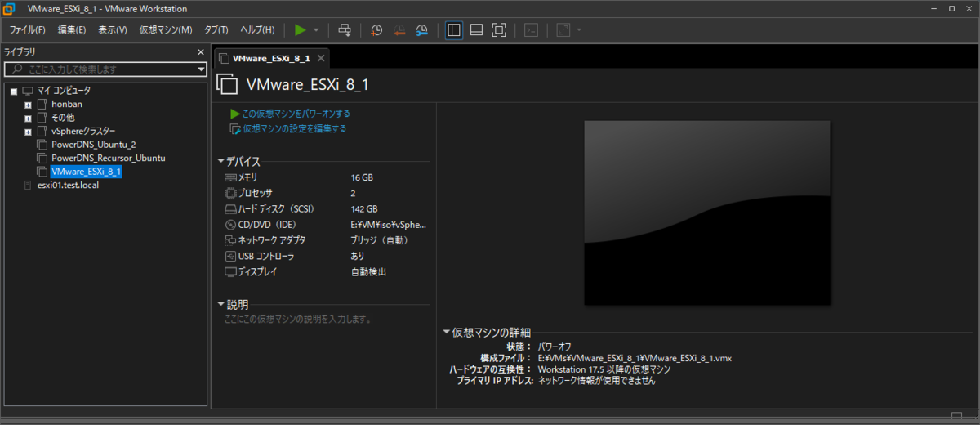Click the virtual machine screen thumbnail
This screenshot has height=425, width=980.
click(707, 212)
